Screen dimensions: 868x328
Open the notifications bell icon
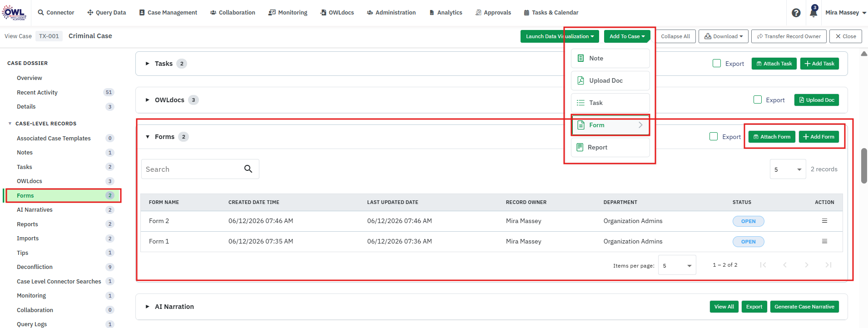[x=813, y=12]
